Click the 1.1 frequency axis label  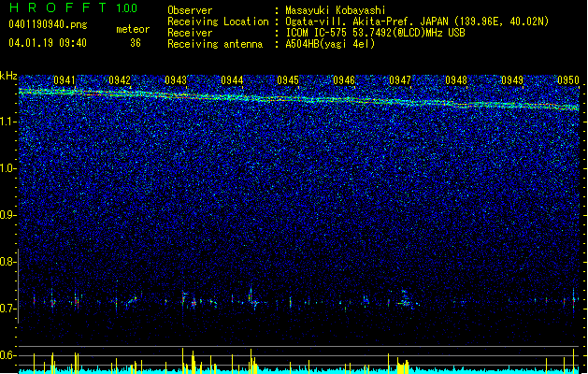[x=7, y=122]
